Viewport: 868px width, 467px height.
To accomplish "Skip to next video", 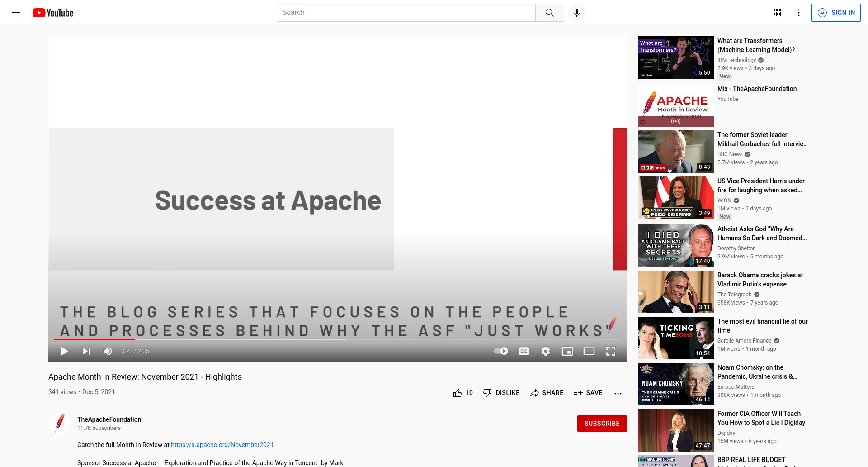I will [x=86, y=351].
